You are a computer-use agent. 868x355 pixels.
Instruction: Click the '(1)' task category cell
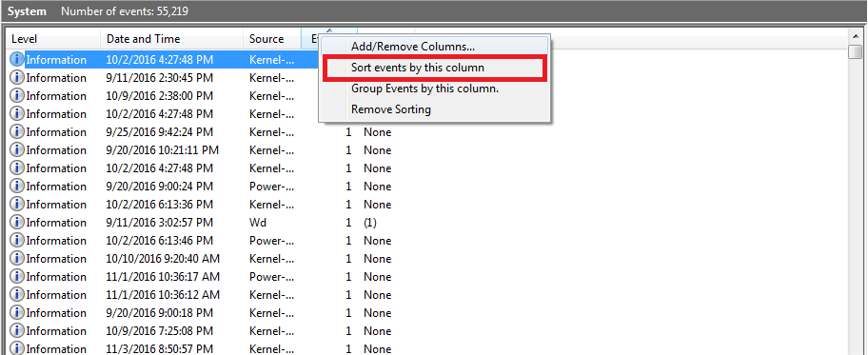pos(370,223)
